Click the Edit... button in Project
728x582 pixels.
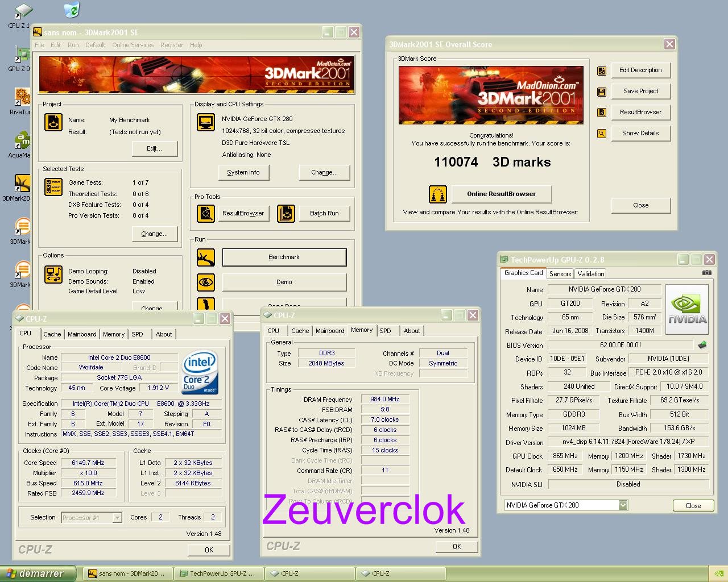pyautogui.click(x=155, y=148)
